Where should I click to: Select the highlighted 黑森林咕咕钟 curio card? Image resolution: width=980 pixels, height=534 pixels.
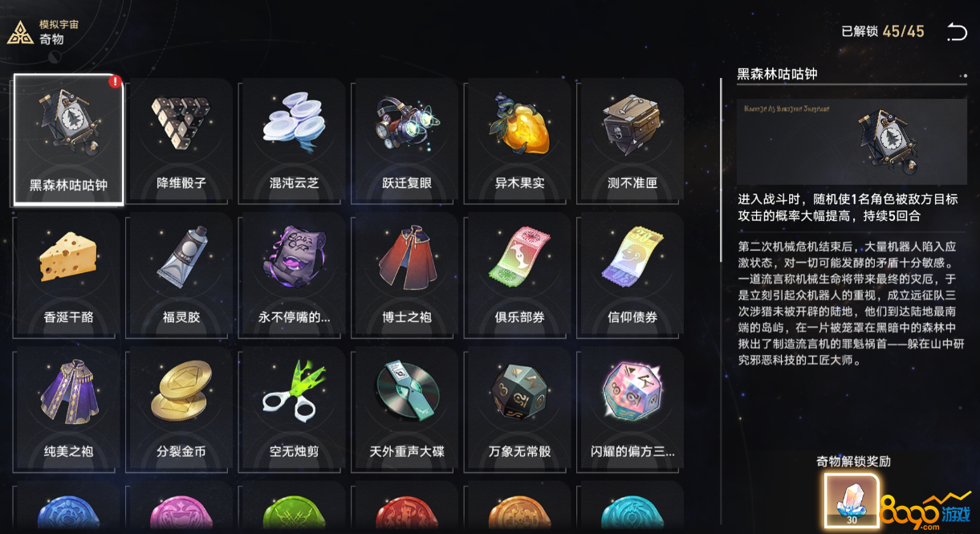[68, 140]
